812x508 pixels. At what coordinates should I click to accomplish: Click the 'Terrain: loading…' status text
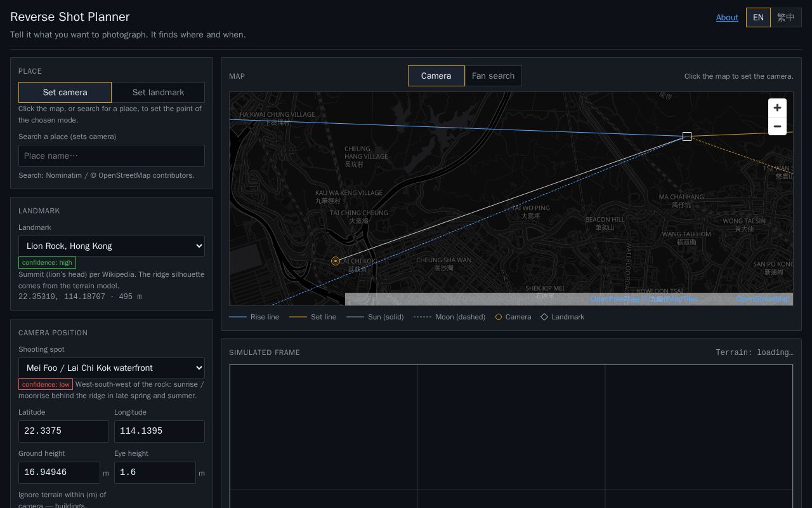(x=754, y=352)
